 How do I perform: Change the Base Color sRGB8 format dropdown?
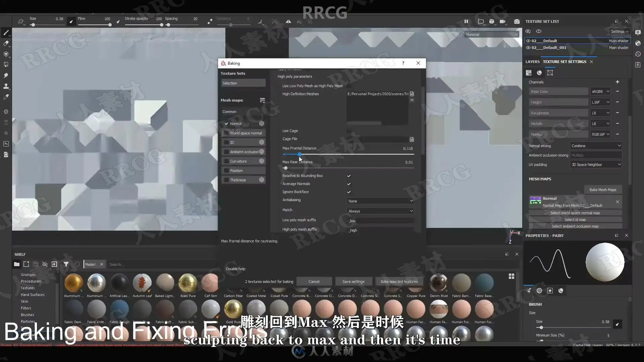pyautogui.click(x=600, y=92)
